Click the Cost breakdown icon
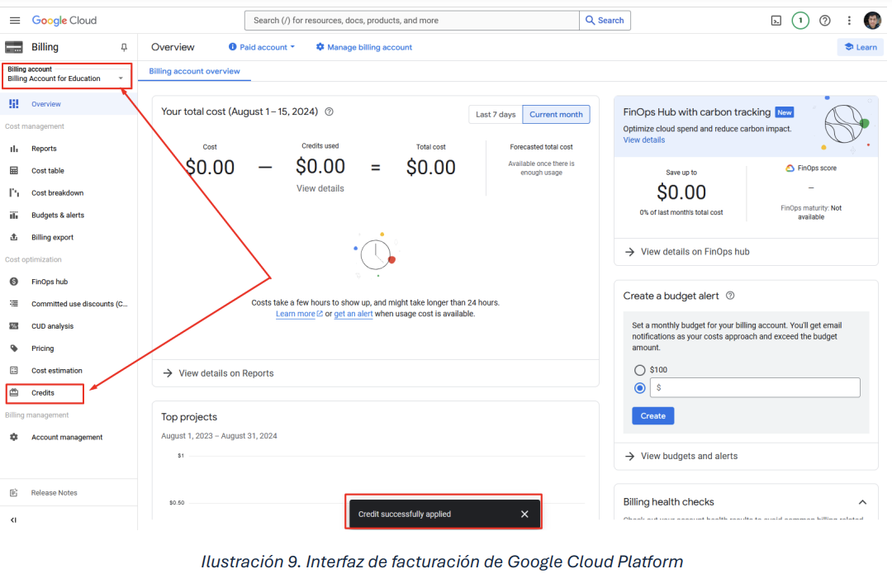This screenshot has height=588, width=892. coord(14,193)
